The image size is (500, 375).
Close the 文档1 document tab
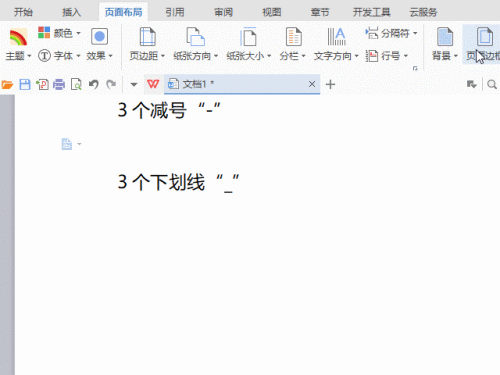(x=312, y=84)
